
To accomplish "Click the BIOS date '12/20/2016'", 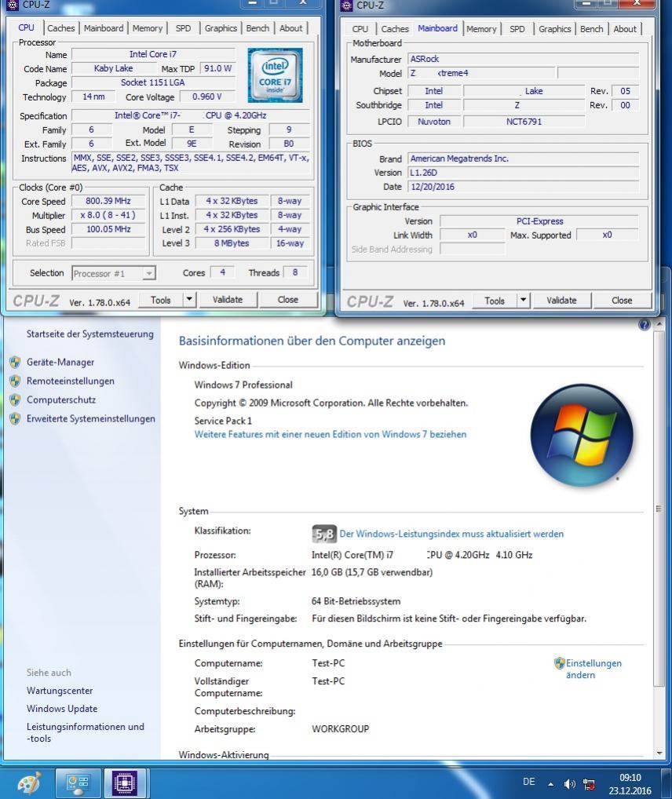I will click(523, 187).
